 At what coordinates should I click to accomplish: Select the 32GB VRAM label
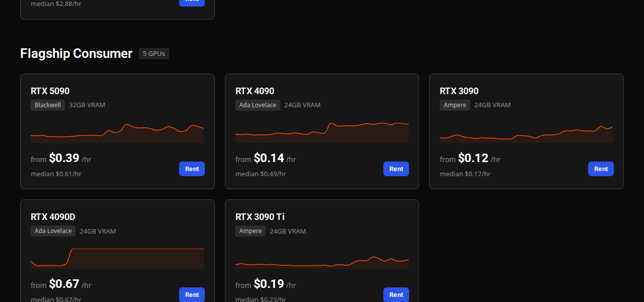[87, 105]
